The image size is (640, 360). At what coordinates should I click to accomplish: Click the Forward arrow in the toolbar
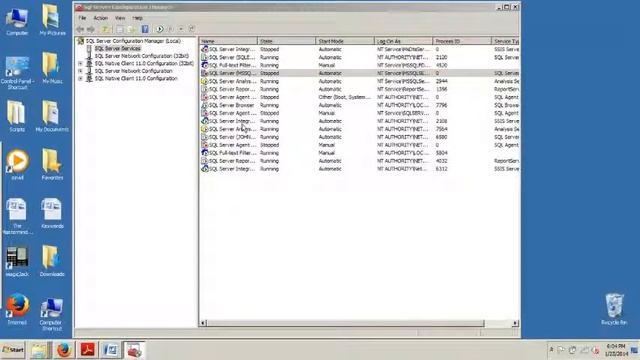[91, 29]
